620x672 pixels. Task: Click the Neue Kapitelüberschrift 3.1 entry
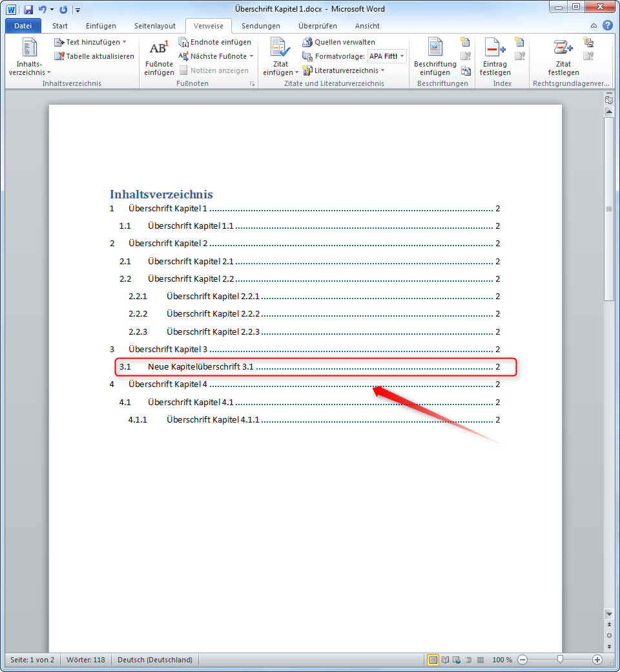(x=200, y=367)
